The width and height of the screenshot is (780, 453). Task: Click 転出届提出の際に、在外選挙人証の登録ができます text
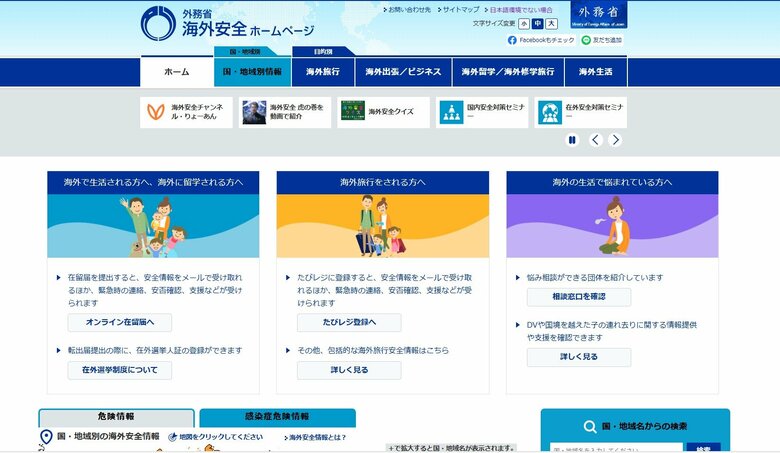pos(155,350)
